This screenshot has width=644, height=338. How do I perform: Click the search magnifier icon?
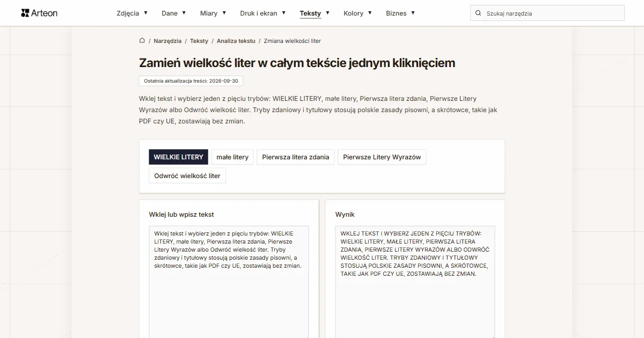[x=478, y=13]
